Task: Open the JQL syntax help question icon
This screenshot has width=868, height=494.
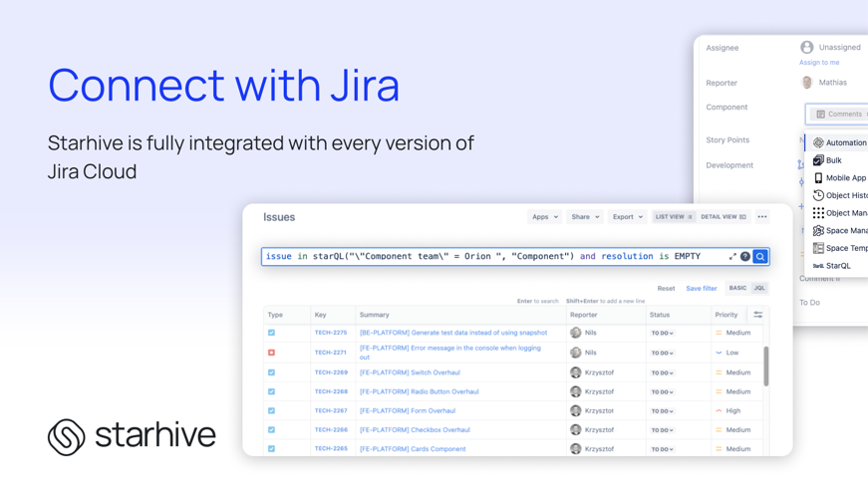Action: [745, 257]
